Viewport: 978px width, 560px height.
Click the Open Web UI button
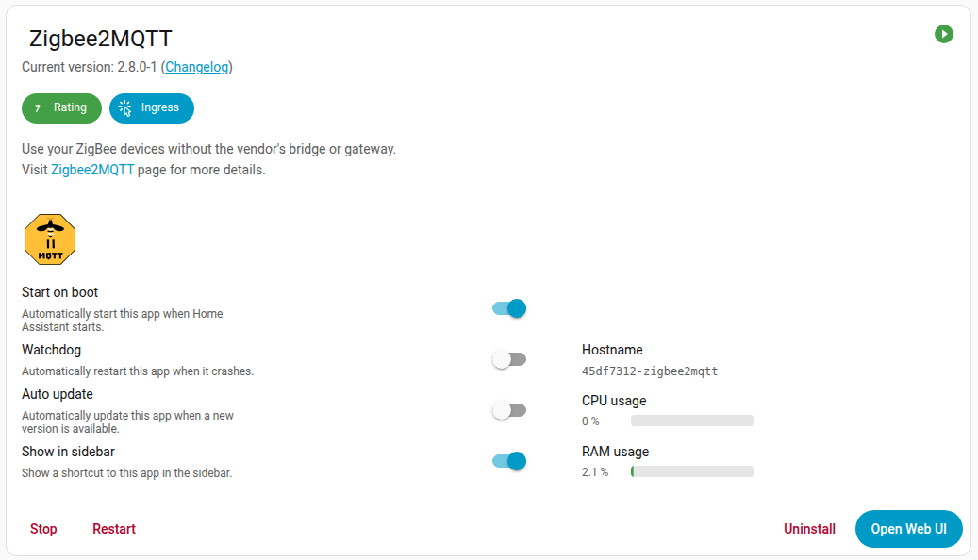point(908,528)
